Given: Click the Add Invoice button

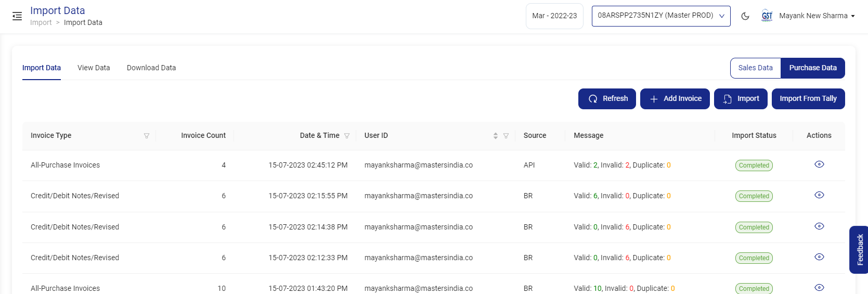Looking at the screenshot, I should tap(675, 99).
